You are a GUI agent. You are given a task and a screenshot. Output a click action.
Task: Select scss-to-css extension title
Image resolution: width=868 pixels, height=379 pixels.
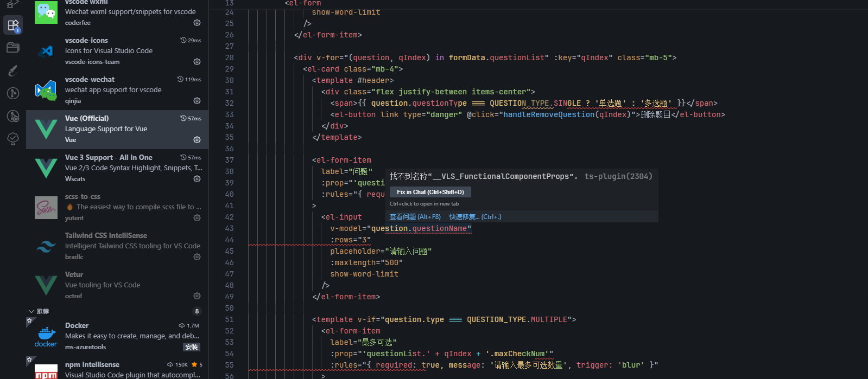coord(83,196)
